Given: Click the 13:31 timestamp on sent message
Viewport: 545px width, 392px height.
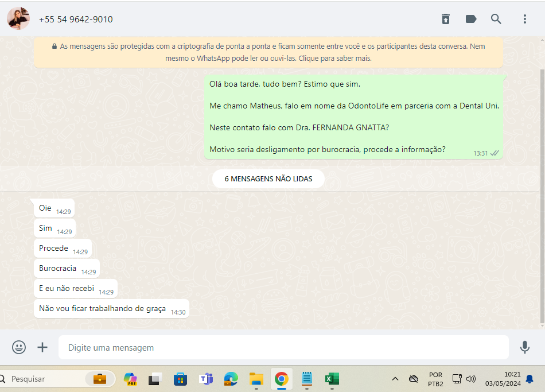Looking at the screenshot, I should click(x=480, y=153).
